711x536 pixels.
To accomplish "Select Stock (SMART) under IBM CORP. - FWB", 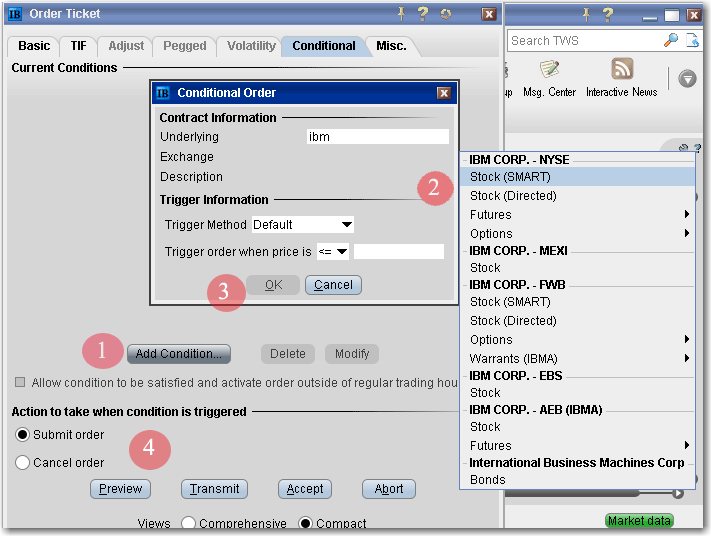I will click(577, 302).
